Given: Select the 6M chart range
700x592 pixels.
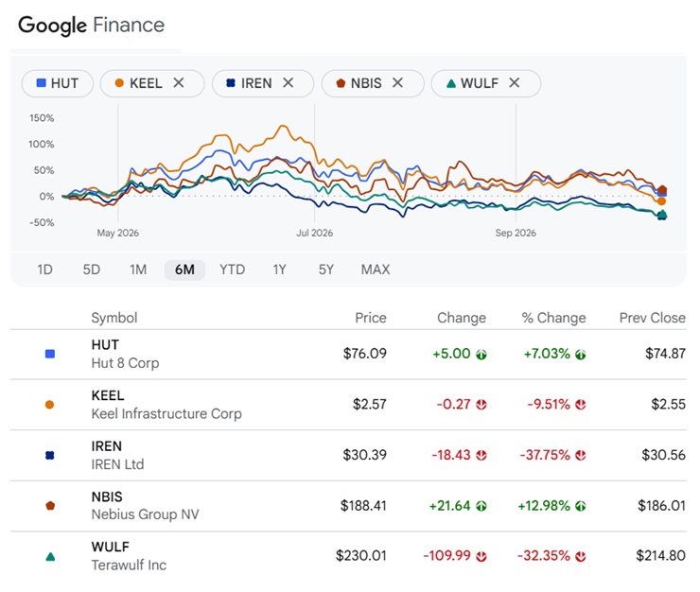Looking at the screenshot, I should tap(184, 270).
